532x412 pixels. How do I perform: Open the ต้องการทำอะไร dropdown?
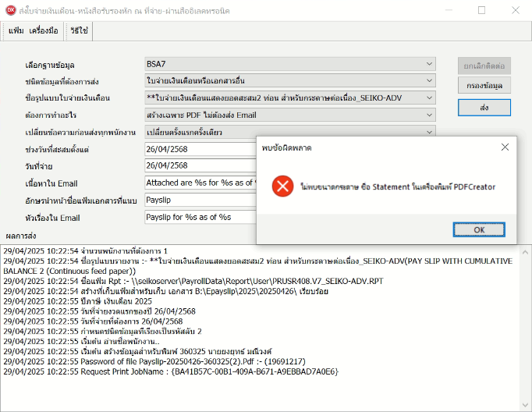(x=289, y=115)
